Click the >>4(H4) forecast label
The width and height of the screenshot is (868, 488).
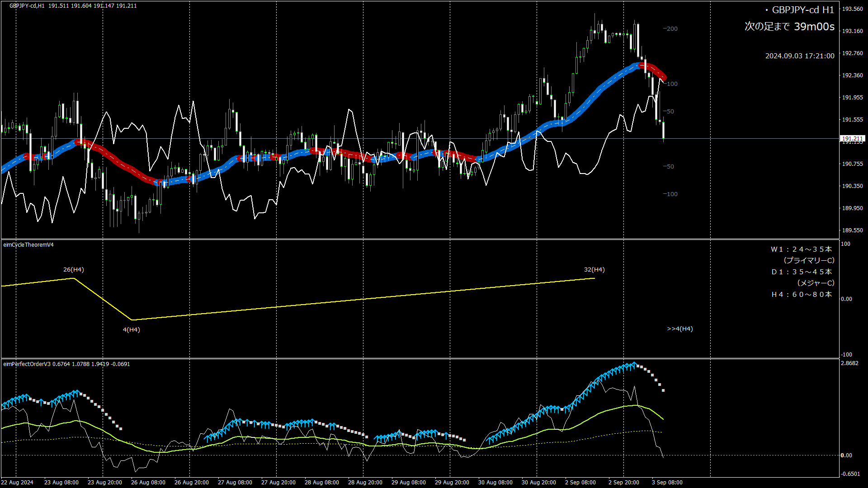click(x=679, y=329)
